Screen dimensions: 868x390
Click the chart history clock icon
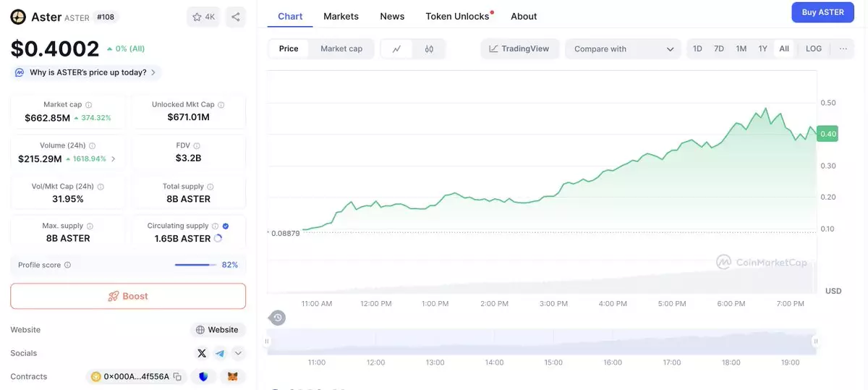click(278, 318)
